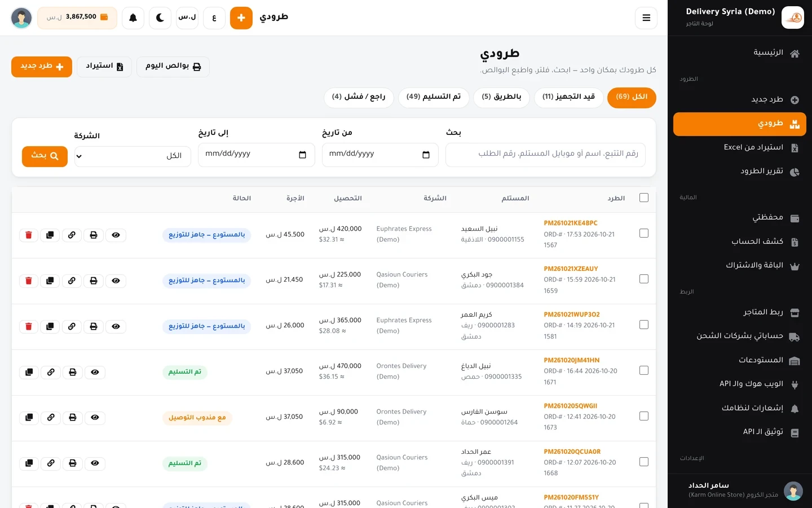Open محفظتي in the sidebar
This screenshot has width=812, height=508.
[x=740, y=218]
